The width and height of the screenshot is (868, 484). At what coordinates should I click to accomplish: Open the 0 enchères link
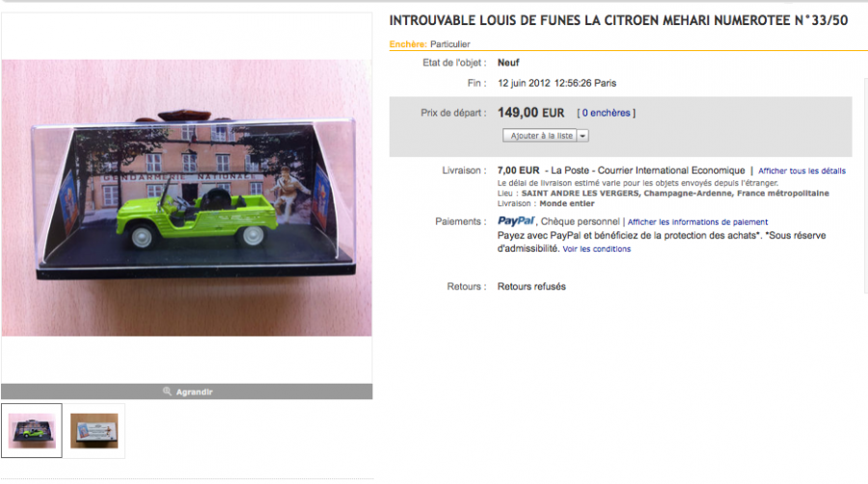pos(606,113)
